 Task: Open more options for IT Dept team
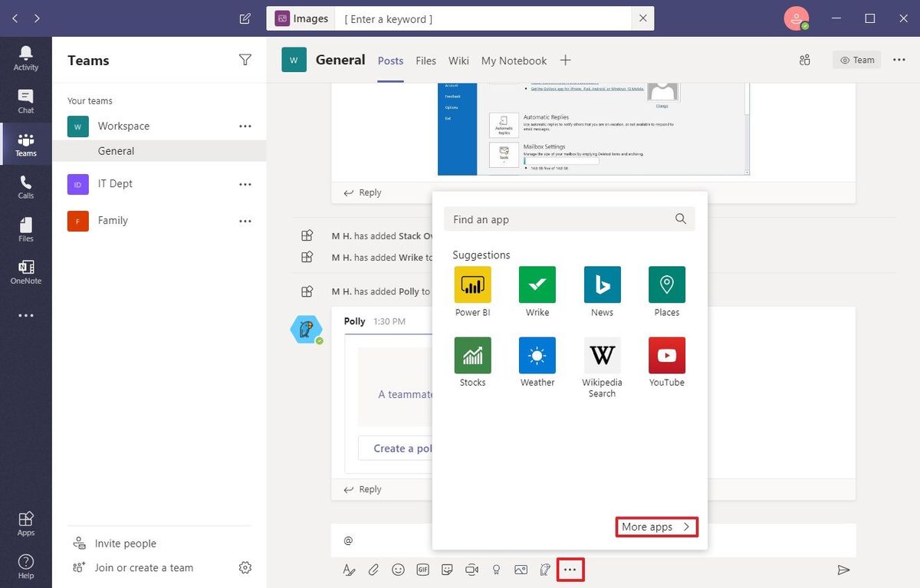point(245,184)
